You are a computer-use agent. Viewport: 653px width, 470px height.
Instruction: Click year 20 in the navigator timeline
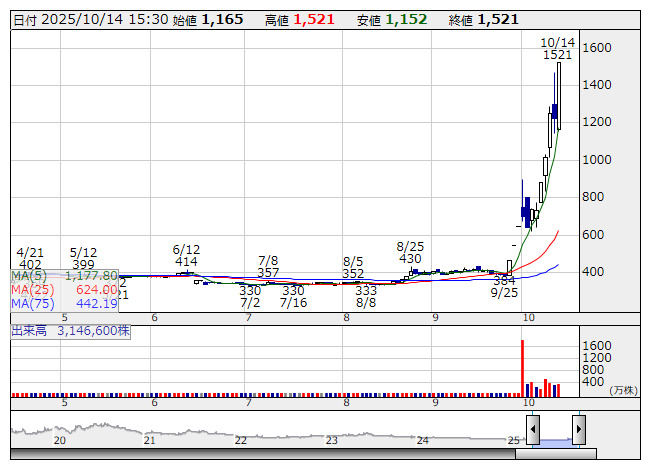pos(59,440)
